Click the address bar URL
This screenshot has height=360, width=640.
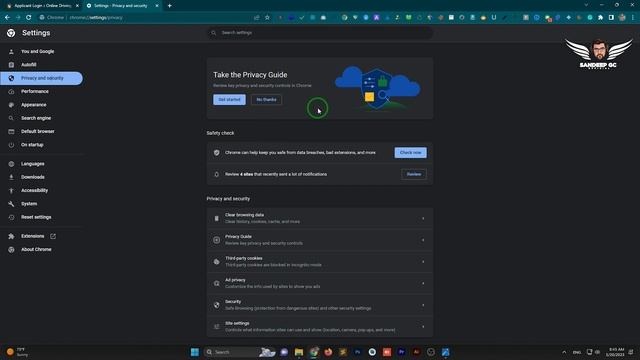pyautogui.click(x=96, y=18)
